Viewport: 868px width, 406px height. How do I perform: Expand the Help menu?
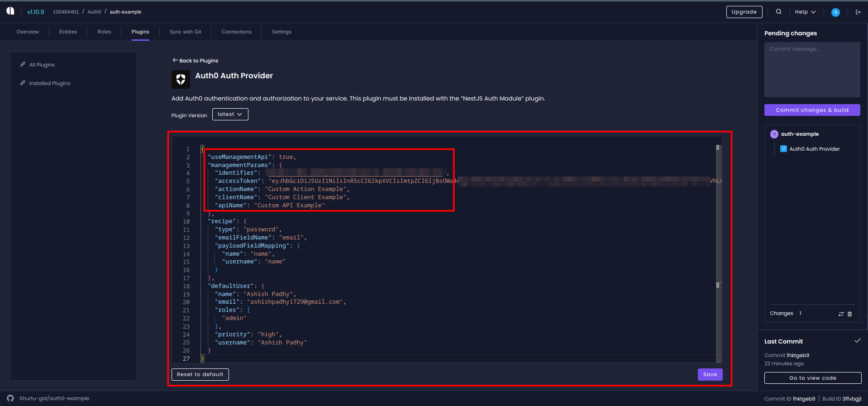[805, 12]
